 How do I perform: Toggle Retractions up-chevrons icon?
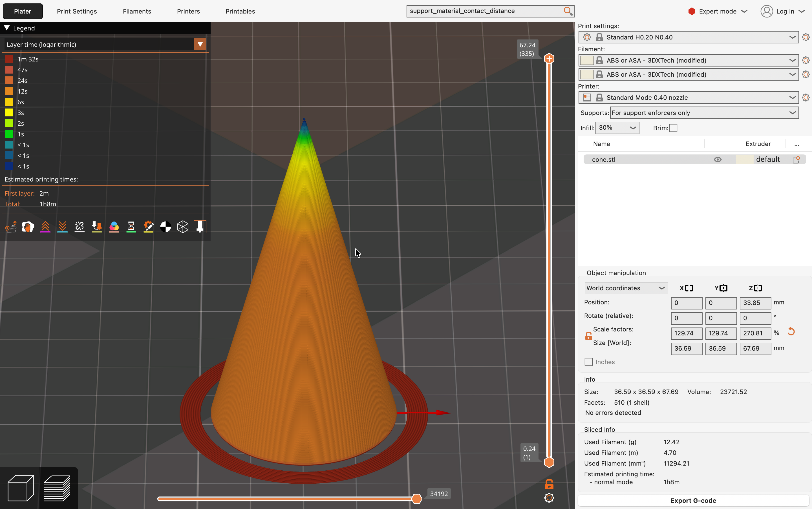[x=45, y=227]
